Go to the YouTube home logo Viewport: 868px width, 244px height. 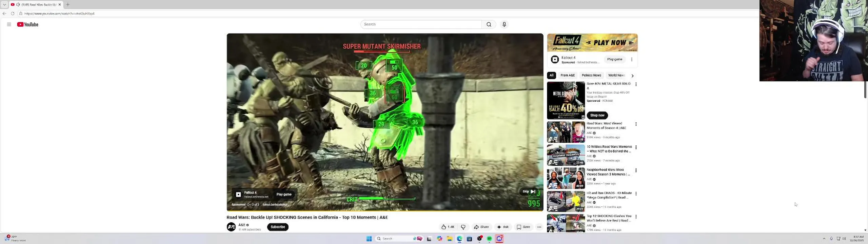[x=27, y=24]
